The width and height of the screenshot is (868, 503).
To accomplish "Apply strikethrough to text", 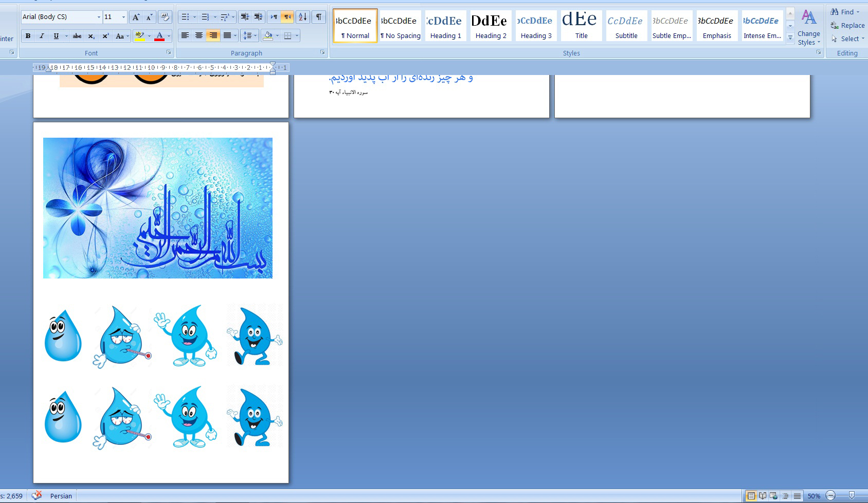I will [77, 36].
